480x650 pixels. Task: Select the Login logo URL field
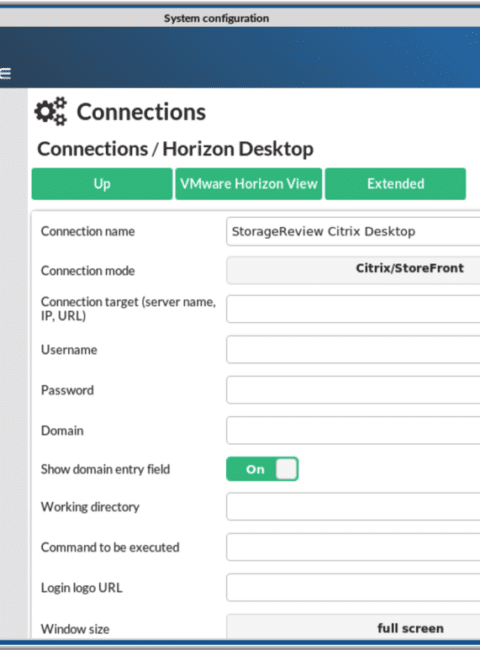coord(353,587)
